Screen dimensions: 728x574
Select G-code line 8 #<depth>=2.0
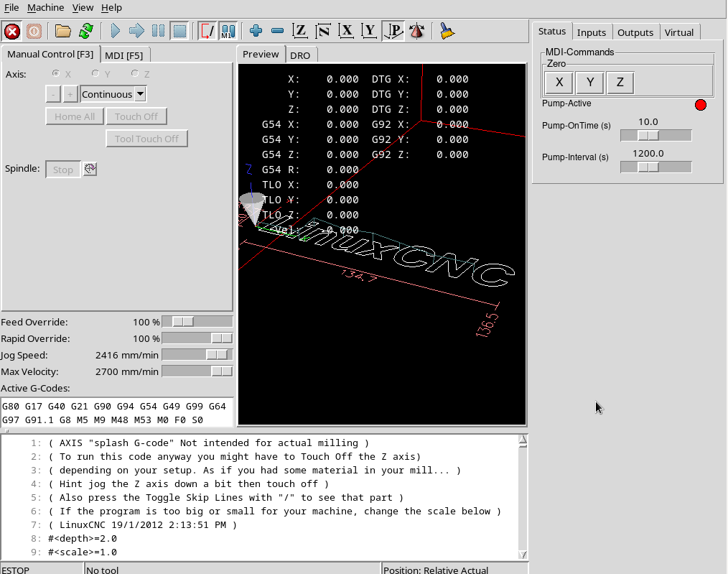coord(82,538)
